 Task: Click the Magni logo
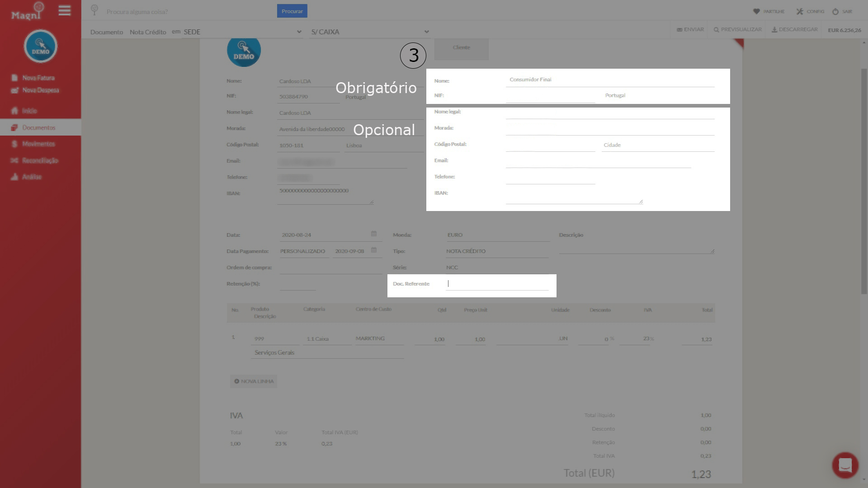(x=28, y=12)
